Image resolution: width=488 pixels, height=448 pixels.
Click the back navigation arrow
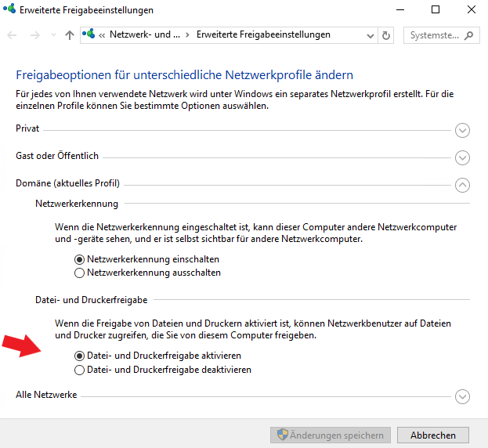coord(13,35)
